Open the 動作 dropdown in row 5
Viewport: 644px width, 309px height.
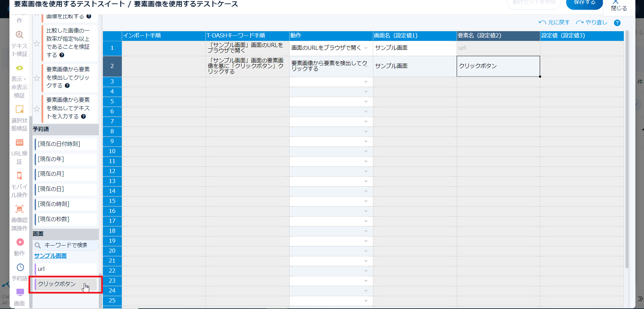tap(366, 102)
